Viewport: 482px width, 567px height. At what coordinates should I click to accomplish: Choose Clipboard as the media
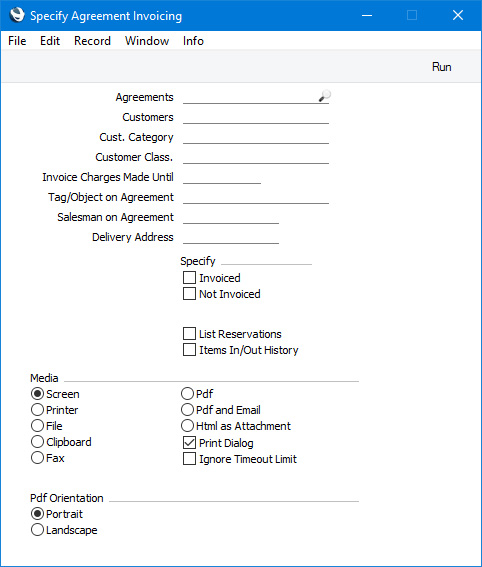coord(37,442)
